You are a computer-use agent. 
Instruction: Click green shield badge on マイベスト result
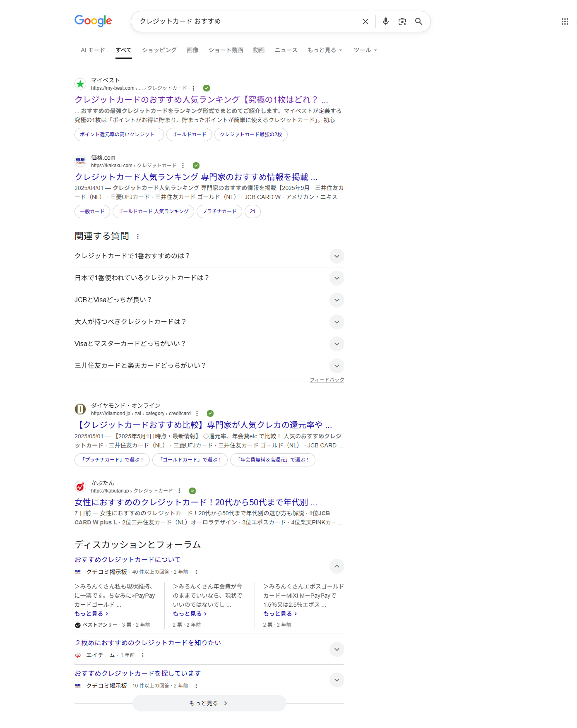[207, 88]
